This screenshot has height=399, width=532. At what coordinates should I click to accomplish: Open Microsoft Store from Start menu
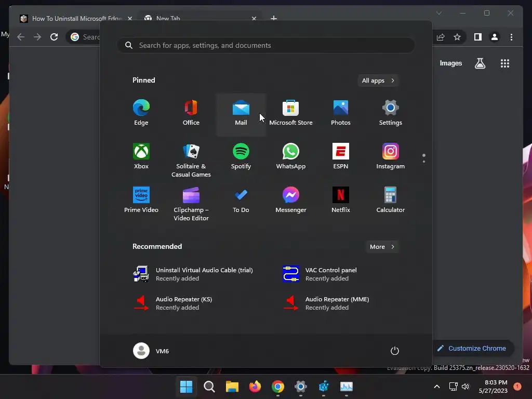point(291,113)
